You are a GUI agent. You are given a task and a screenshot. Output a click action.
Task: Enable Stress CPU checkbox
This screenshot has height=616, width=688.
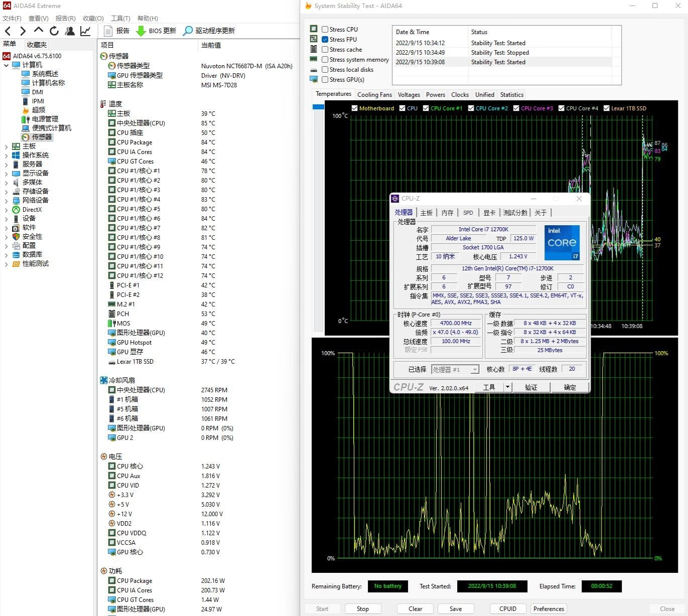[x=325, y=29]
